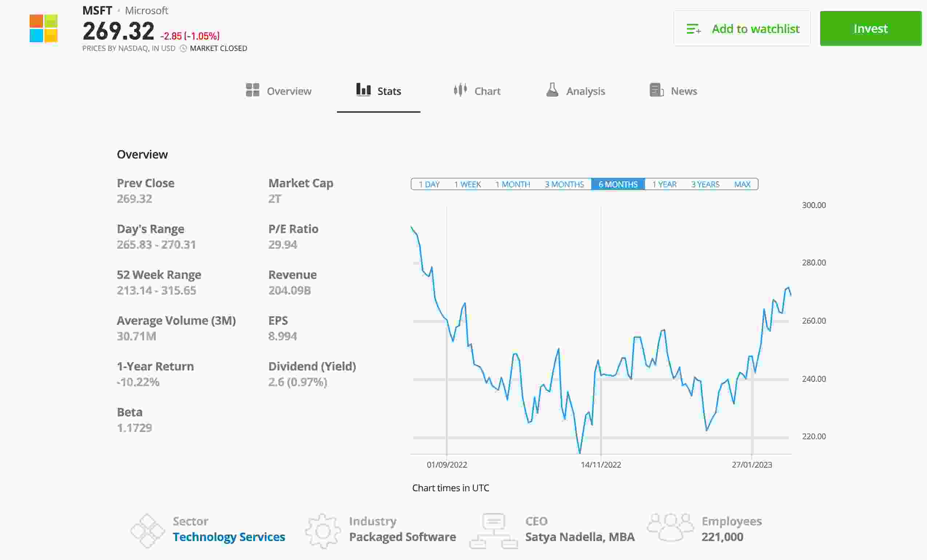Click the Sector diamond icon
This screenshot has height=560, width=927.
[x=147, y=531]
